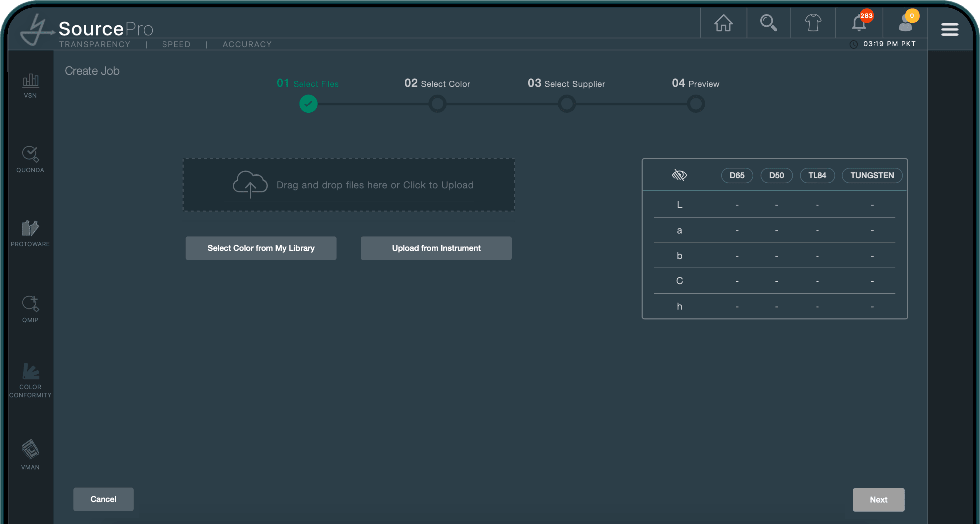Viewport: 980px width, 524px height.
Task: Open the VSN module in sidebar
Action: point(30,86)
